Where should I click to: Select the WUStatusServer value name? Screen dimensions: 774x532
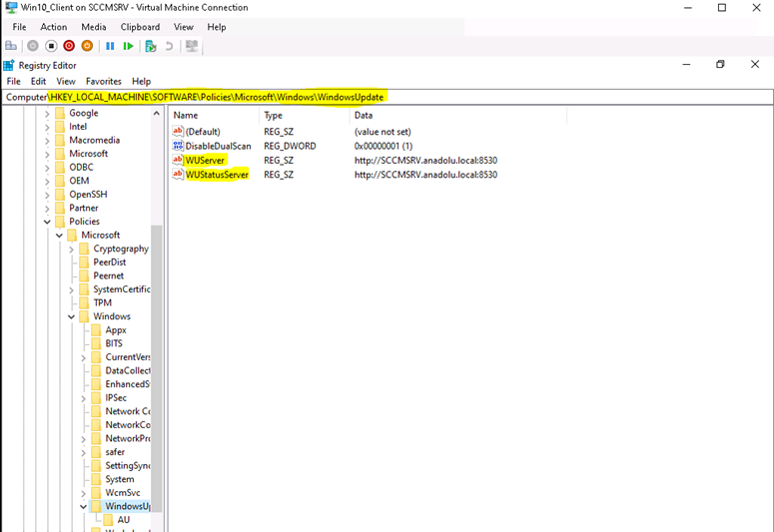tap(217, 175)
